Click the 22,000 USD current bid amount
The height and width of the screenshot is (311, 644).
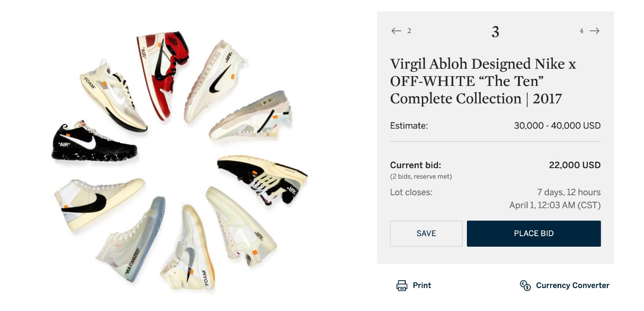point(575,165)
